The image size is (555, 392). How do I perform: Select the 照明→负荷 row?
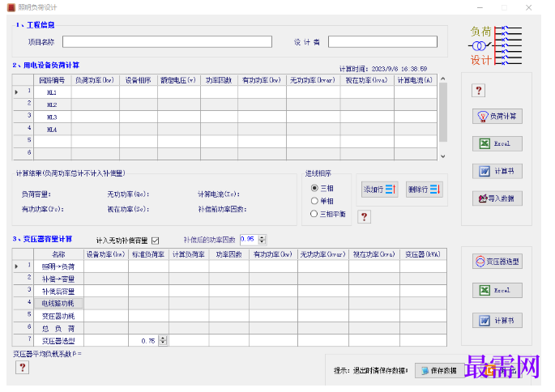59,266
